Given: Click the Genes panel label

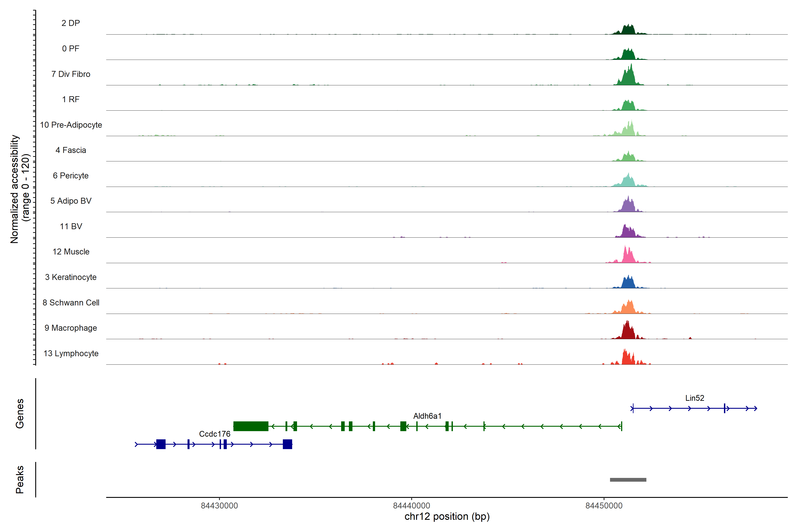Looking at the screenshot, I should [x=20, y=414].
